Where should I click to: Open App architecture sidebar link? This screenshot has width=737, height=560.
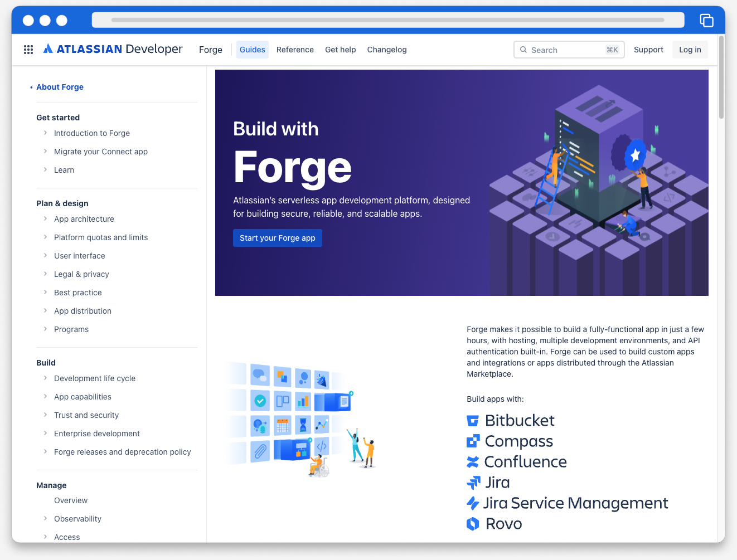point(84,219)
